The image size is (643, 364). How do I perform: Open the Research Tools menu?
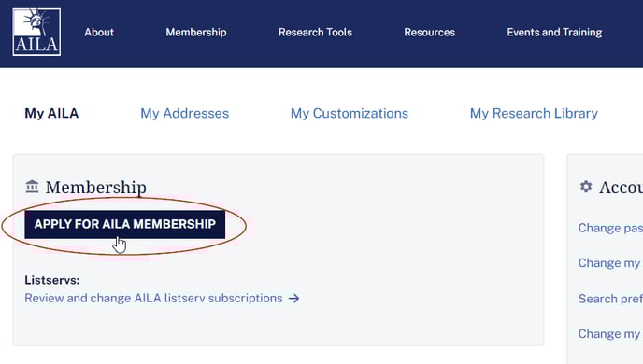tap(315, 33)
